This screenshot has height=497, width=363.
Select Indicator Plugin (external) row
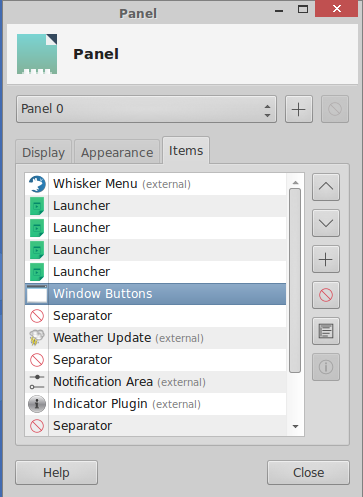(156, 404)
